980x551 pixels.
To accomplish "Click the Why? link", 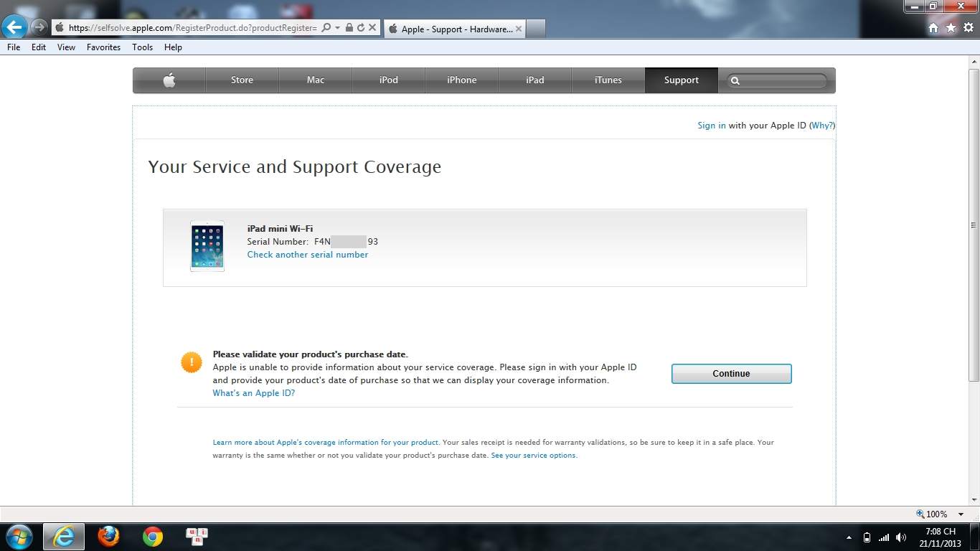I will 822,126.
